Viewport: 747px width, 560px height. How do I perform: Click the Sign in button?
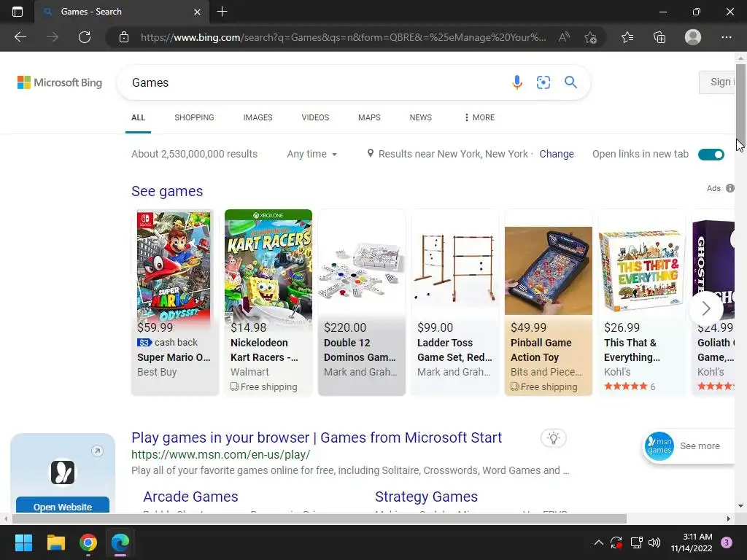click(x=717, y=82)
